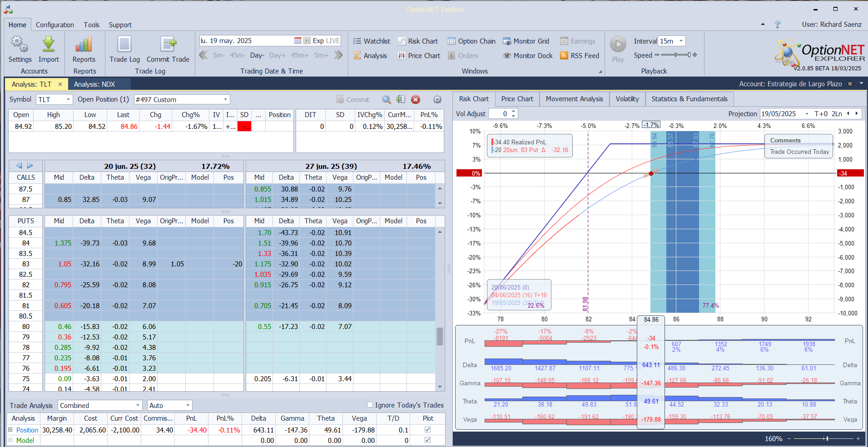Click the magnifying glass search icon
The image size is (868, 447).
click(387, 99)
